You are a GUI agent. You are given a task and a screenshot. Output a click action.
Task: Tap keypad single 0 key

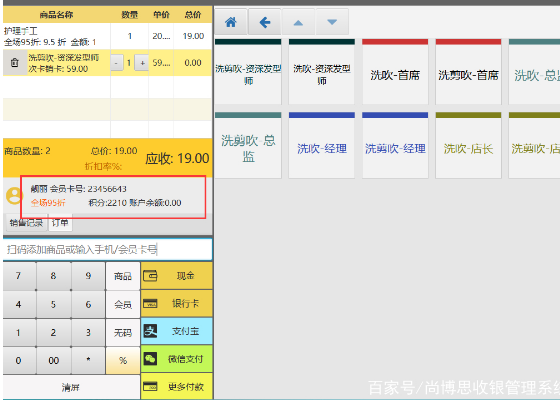(19, 360)
